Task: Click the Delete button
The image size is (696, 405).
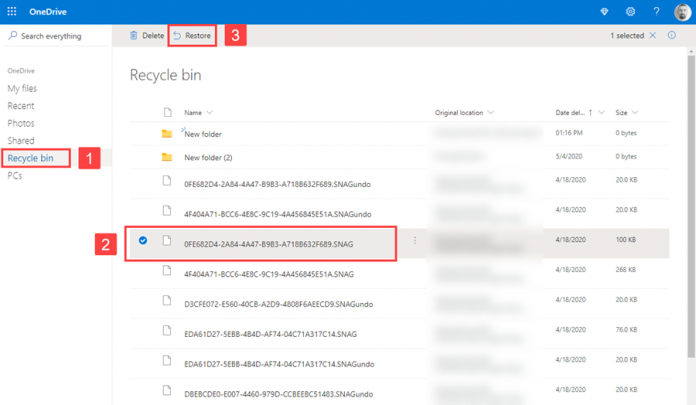Action: [x=146, y=35]
